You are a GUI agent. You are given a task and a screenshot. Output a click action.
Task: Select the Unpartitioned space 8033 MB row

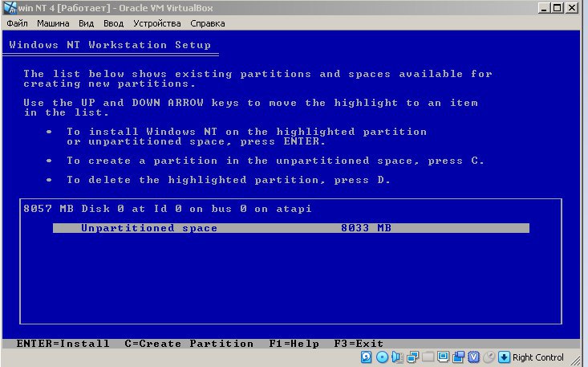click(291, 228)
